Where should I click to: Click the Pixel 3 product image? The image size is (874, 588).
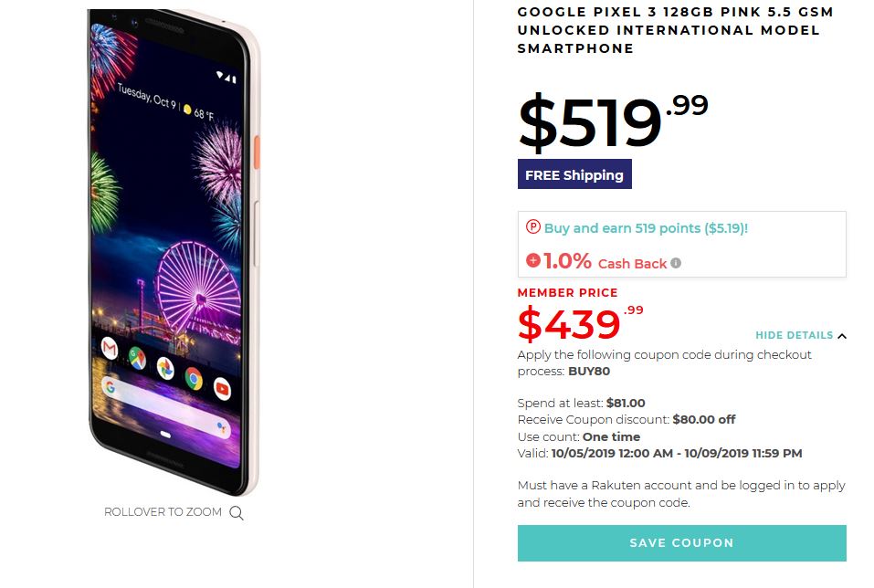174,252
